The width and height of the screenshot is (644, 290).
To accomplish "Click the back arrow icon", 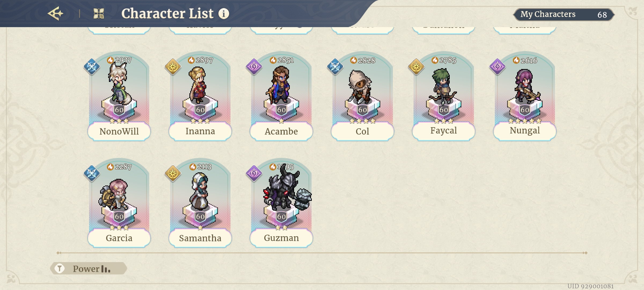I will (55, 13).
